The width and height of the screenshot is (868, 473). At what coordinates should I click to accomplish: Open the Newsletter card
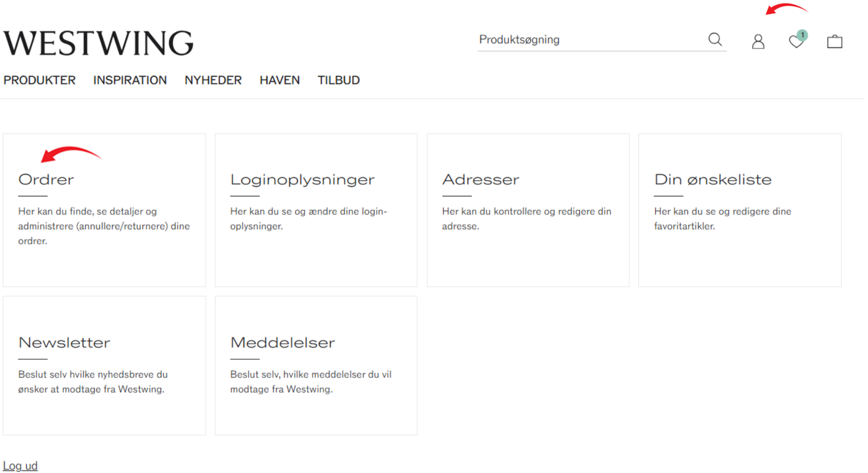(104, 365)
